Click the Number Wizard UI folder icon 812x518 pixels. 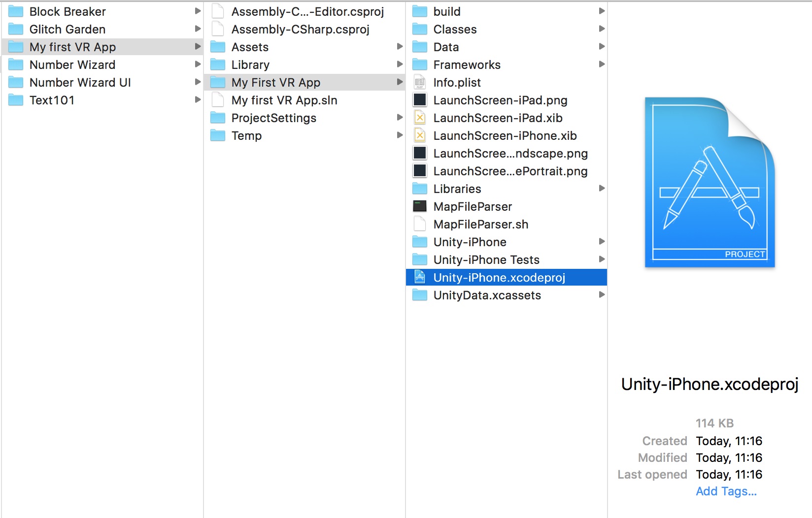(x=16, y=82)
